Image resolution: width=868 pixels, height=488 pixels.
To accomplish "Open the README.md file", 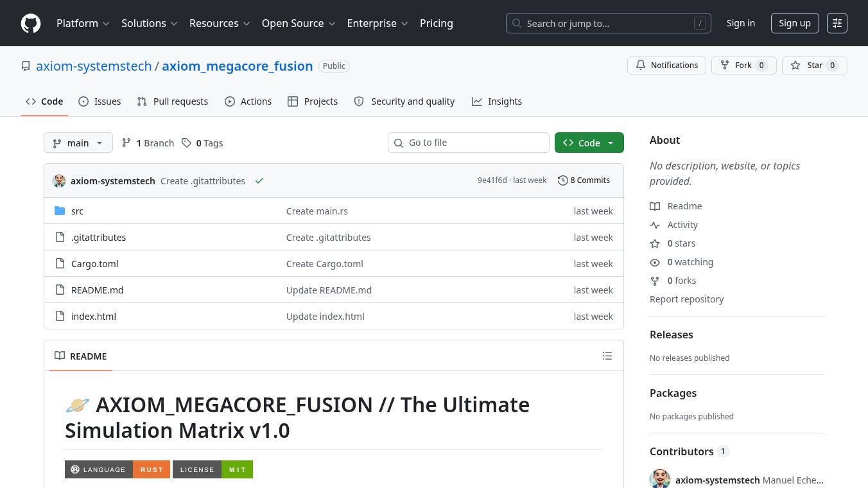I will (x=97, y=290).
